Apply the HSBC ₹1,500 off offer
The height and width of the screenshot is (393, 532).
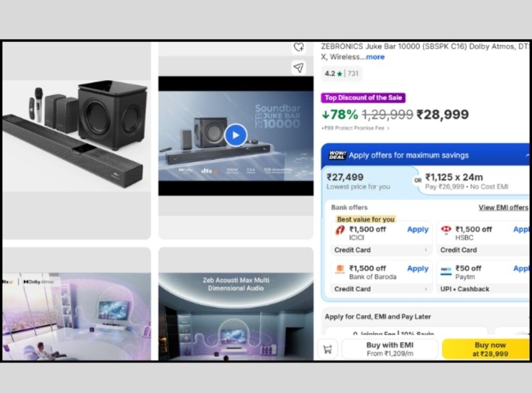[521, 229]
